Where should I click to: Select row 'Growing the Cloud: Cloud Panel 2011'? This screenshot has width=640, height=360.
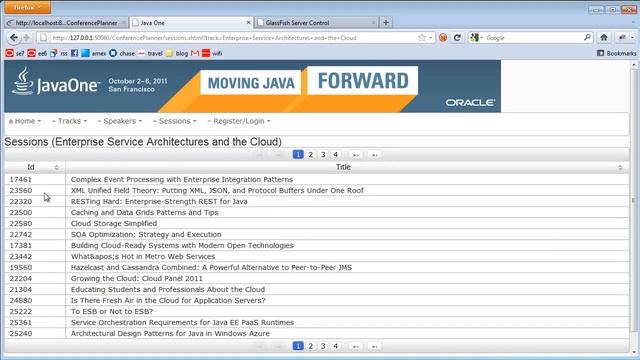coord(317,278)
